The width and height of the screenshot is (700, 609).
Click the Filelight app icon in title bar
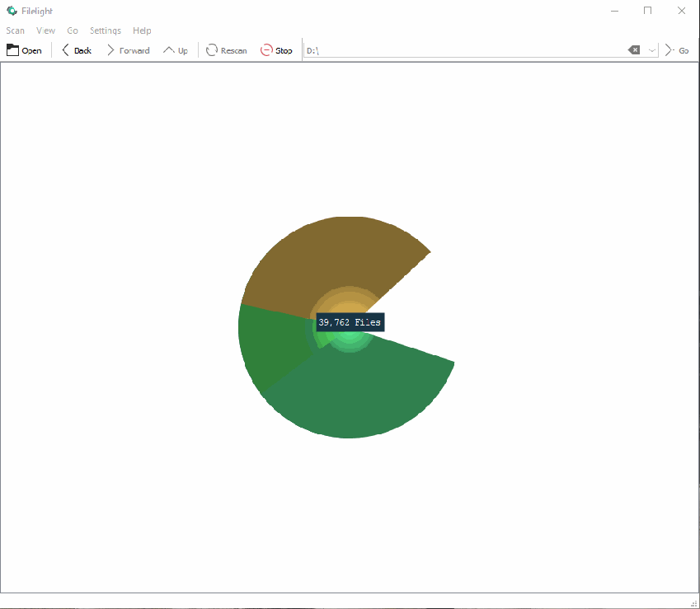12,11
